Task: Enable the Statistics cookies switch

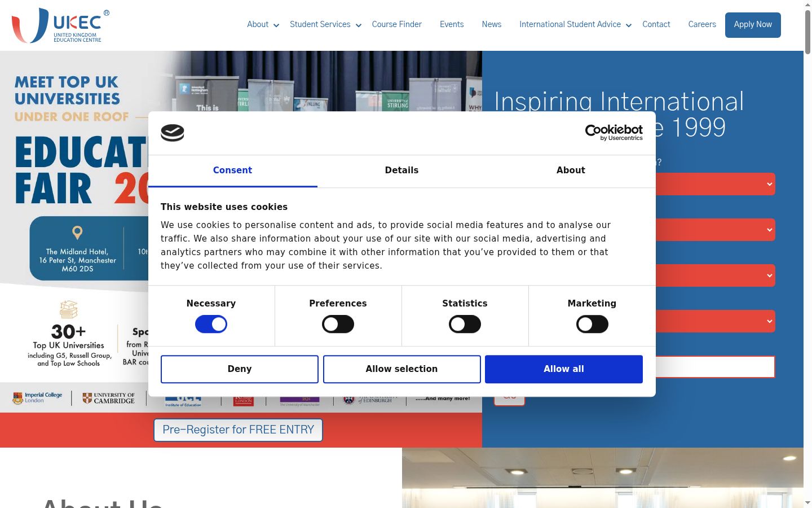Action: coord(465,324)
